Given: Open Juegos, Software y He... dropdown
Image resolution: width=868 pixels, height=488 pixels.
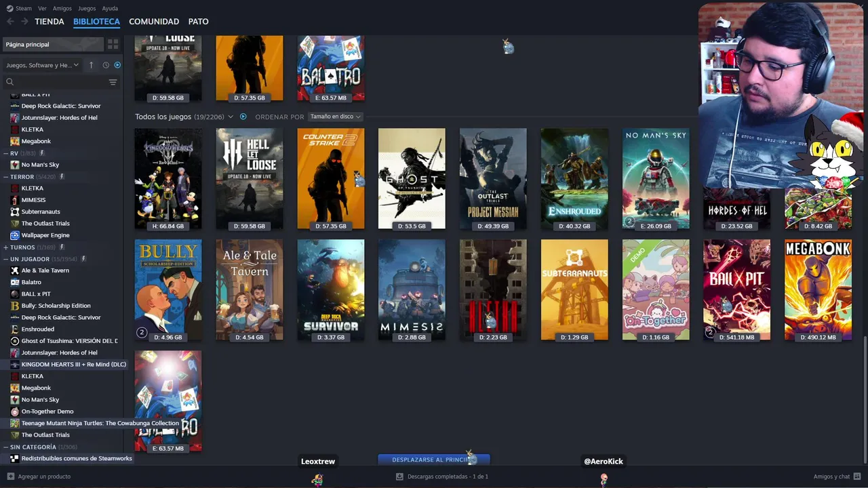Looking at the screenshot, I should [x=42, y=65].
